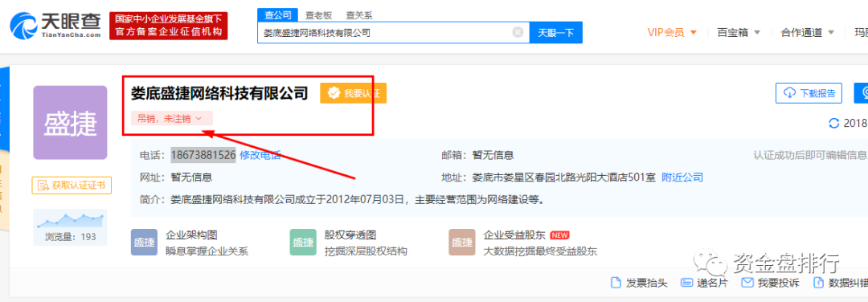The image size is (868, 302).
Task: Open the VIP会员 dropdown menu
Action: [x=671, y=33]
